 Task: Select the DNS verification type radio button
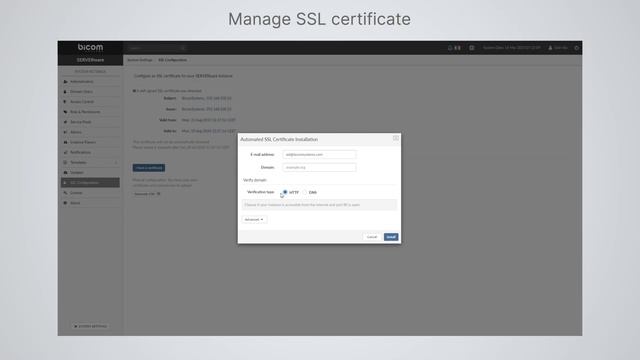point(305,192)
